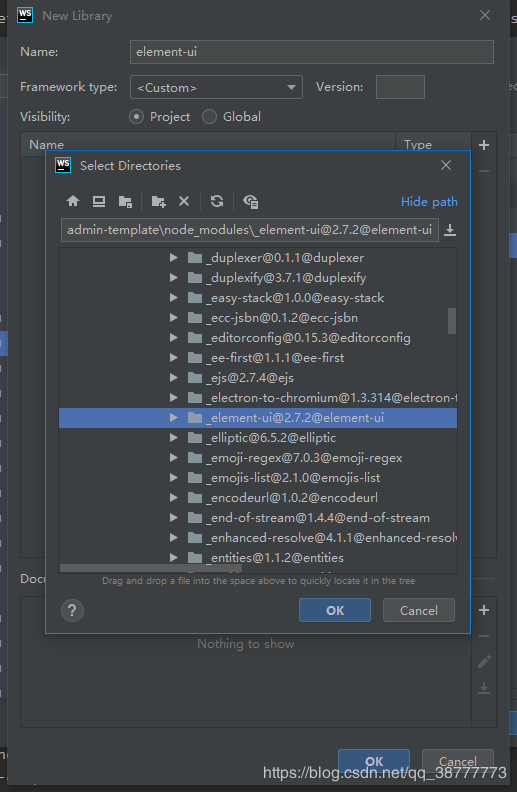Viewport: 517px width, 792px height.
Task: Close the Select Directories dialog
Action: tap(446, 165)
